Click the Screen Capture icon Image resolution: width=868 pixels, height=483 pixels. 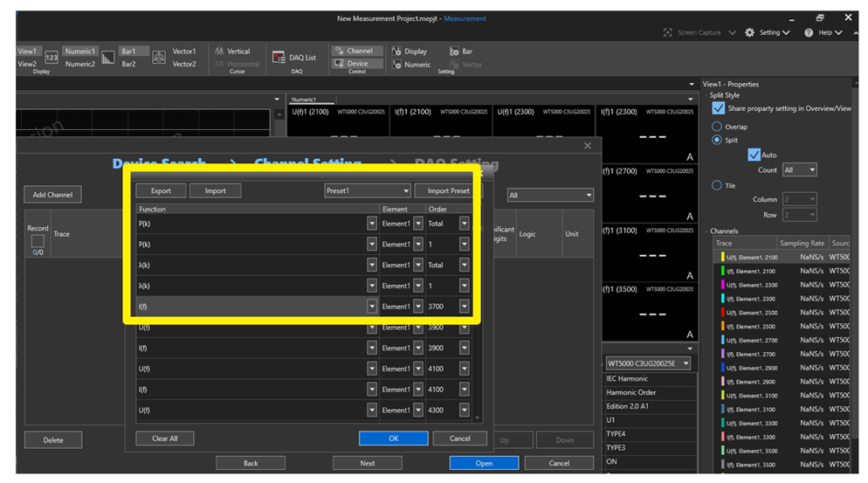pyautogui.click(x=668, y=32)
